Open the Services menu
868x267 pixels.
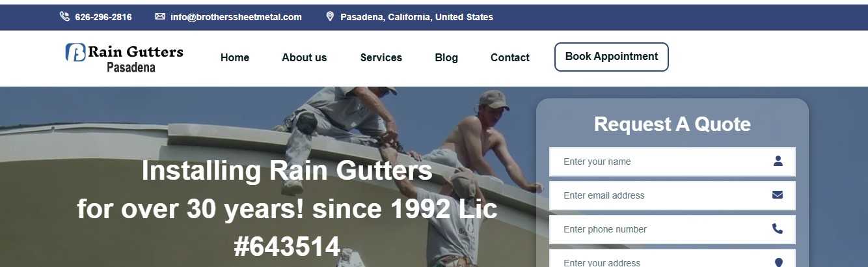(x=381, y=57)
